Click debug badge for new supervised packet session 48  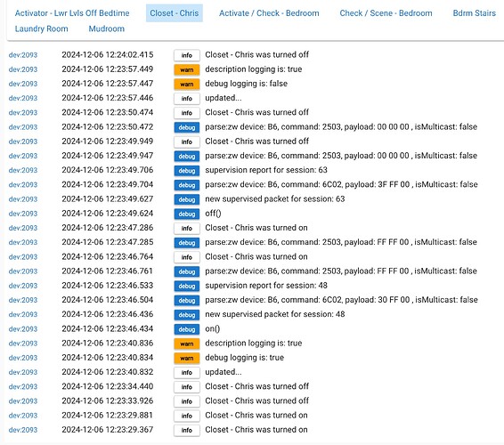click(x=187, y=315)
